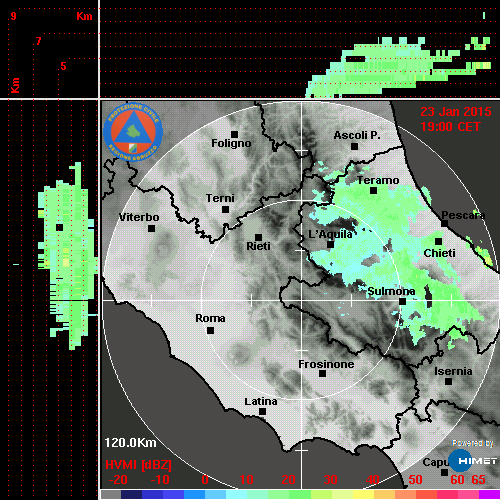The image size is (500, 500).
Task: Click the 50 value on the dBZ scale
Action: coord(415,480)
